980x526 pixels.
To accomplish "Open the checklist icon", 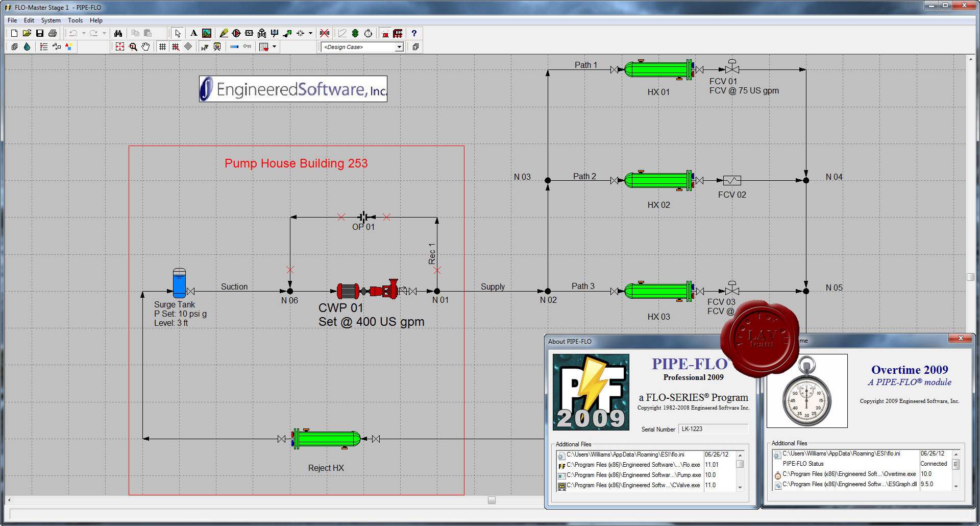I will pos(44,46).
